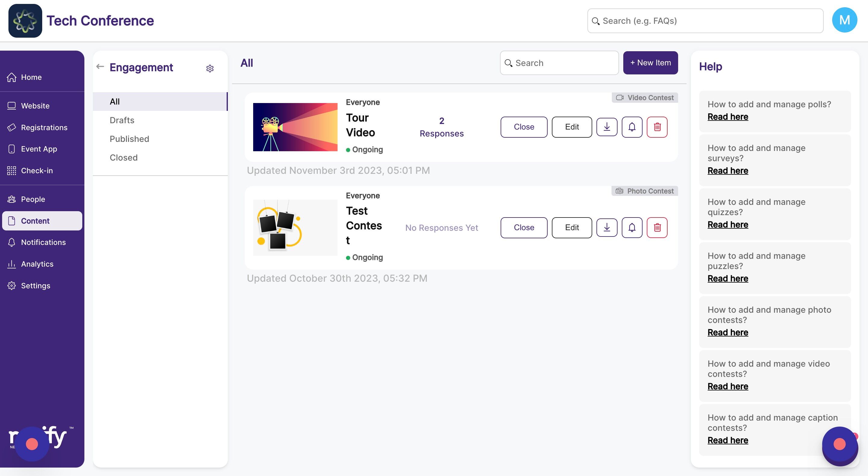Open the user avatar M
Viewport: 868px width, 476px height.
click(x=844, y=20)
